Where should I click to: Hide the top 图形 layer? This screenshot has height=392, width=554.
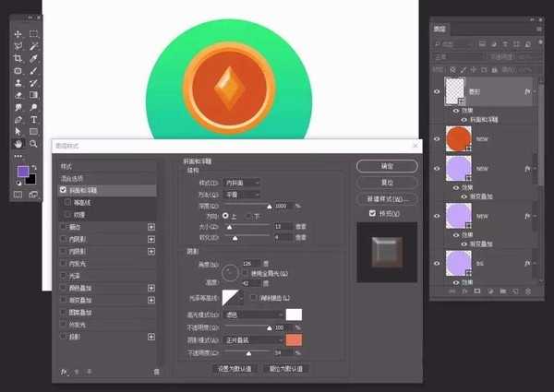click(438, 90)
